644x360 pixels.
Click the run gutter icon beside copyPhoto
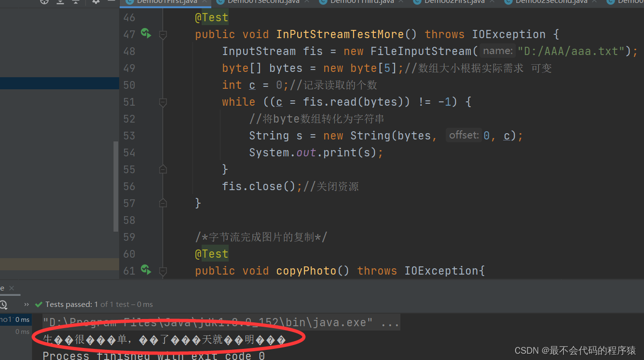[x=146, y=270]
